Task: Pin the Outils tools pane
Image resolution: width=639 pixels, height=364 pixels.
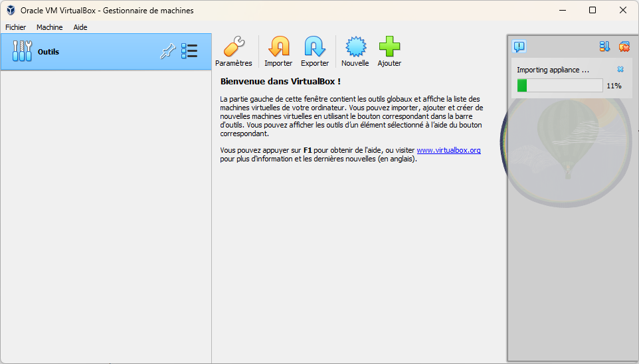Action: 167,52
